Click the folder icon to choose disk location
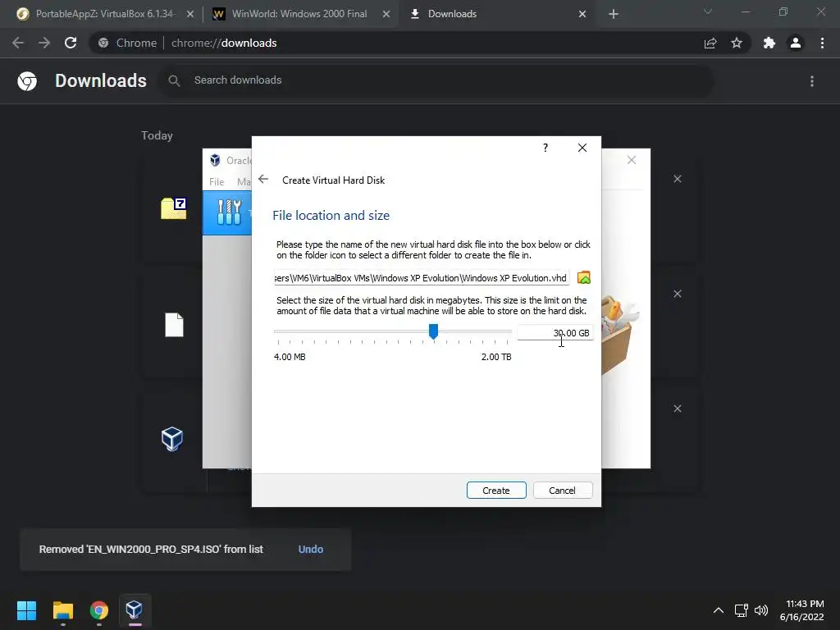Viewport: 840px width, 630px height. click(x=584, y=277)
